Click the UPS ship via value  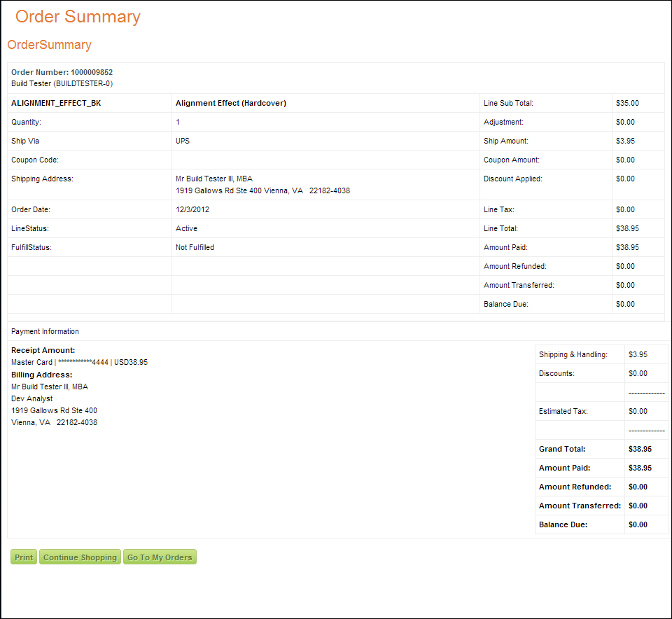[183, 141]
